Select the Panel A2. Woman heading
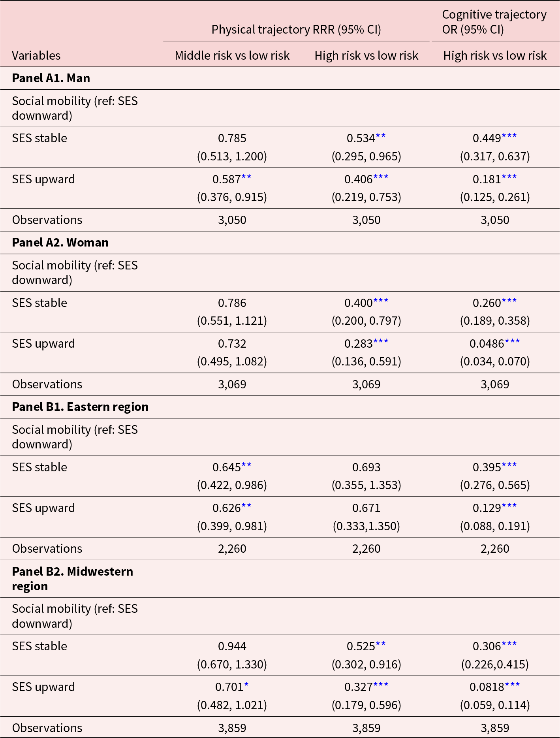Screen dimensions: 560x738 tap(60, 243)
